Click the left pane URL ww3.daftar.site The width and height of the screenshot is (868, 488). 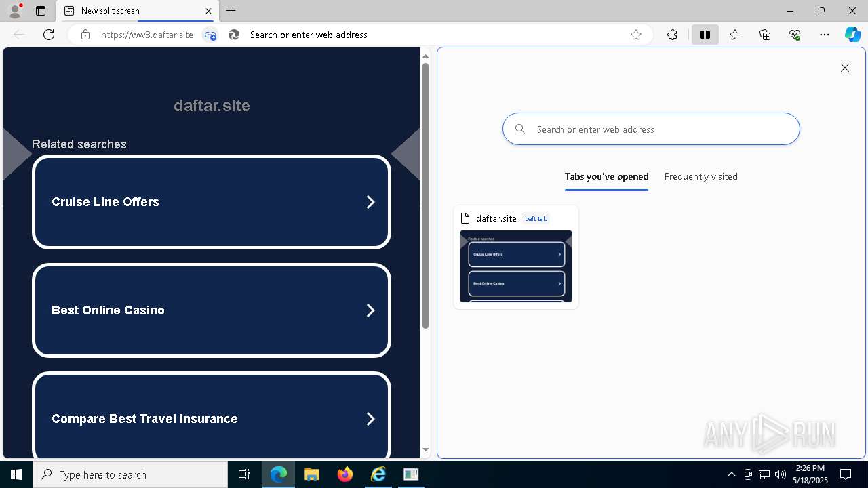[146, 35]
